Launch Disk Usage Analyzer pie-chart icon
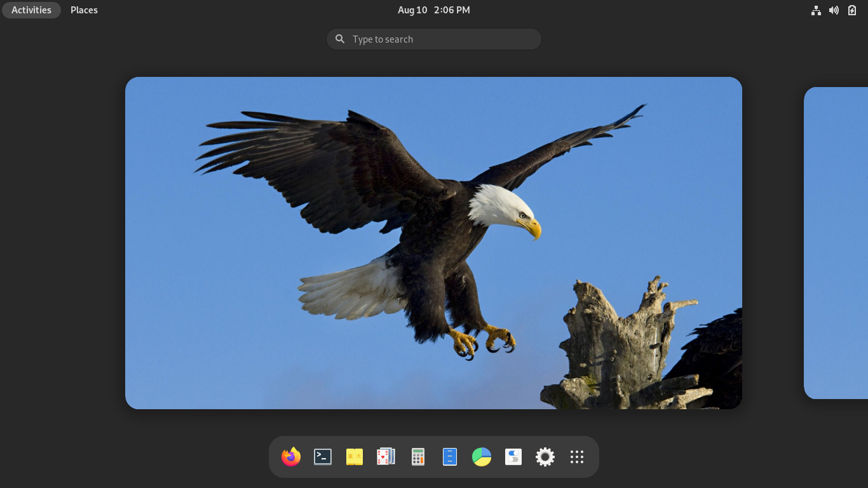Image resolution: width=868 pixels, height=488 pixels. (482, 456)
